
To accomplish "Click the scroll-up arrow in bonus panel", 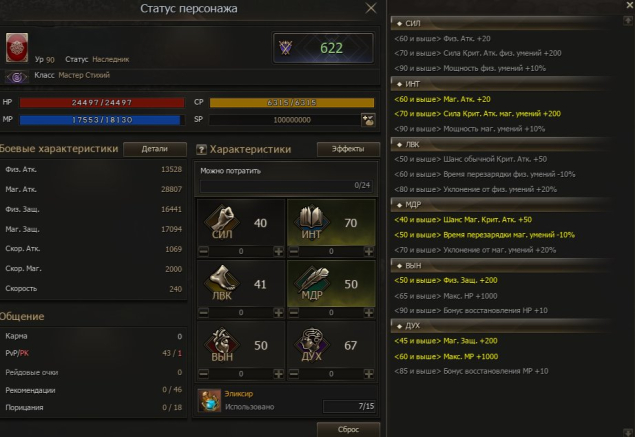I will click(628, 20).
